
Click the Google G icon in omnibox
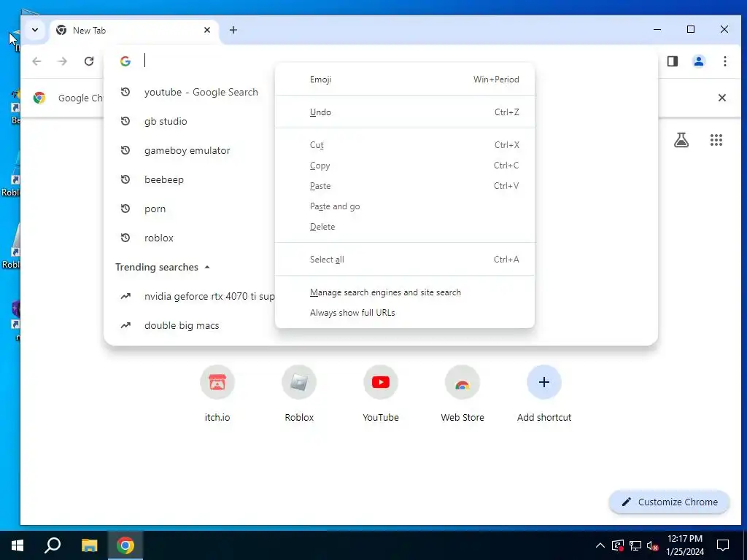coord(125,61)
